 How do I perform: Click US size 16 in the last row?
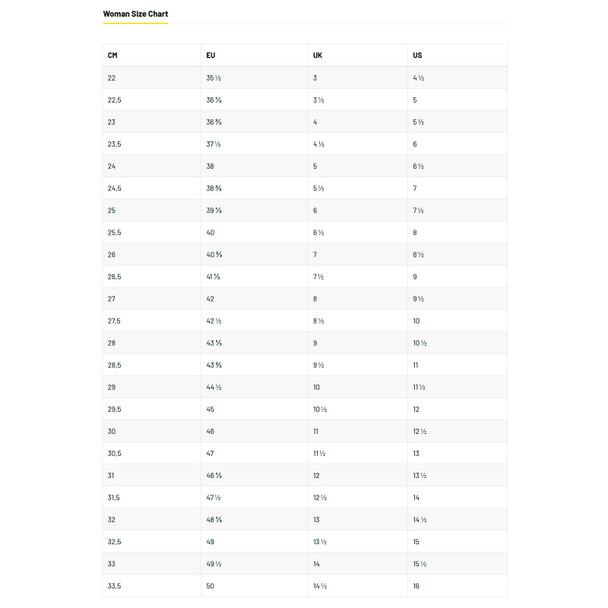[416, 585]
